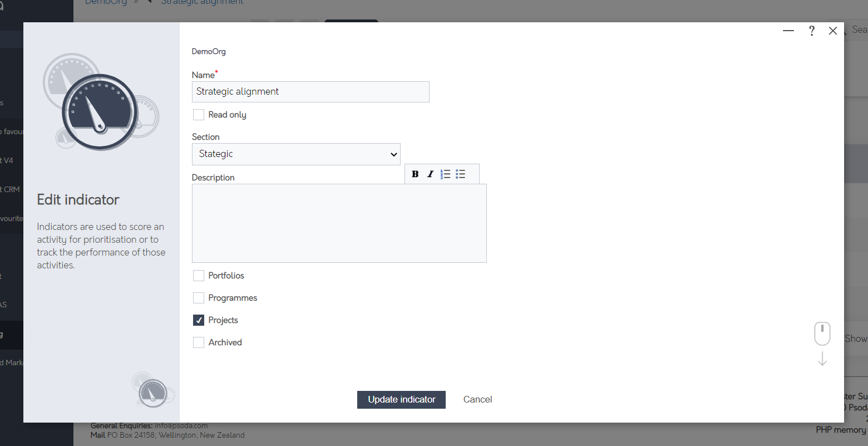Click inside the Name text field
Viewport: 868px width, 446px height.
pos(310,91)
